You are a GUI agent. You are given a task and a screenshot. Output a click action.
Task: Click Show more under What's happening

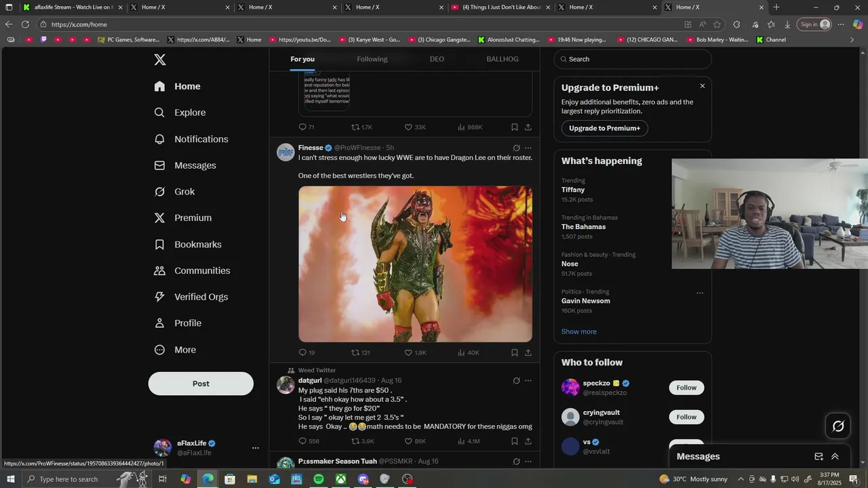point(579,331)
